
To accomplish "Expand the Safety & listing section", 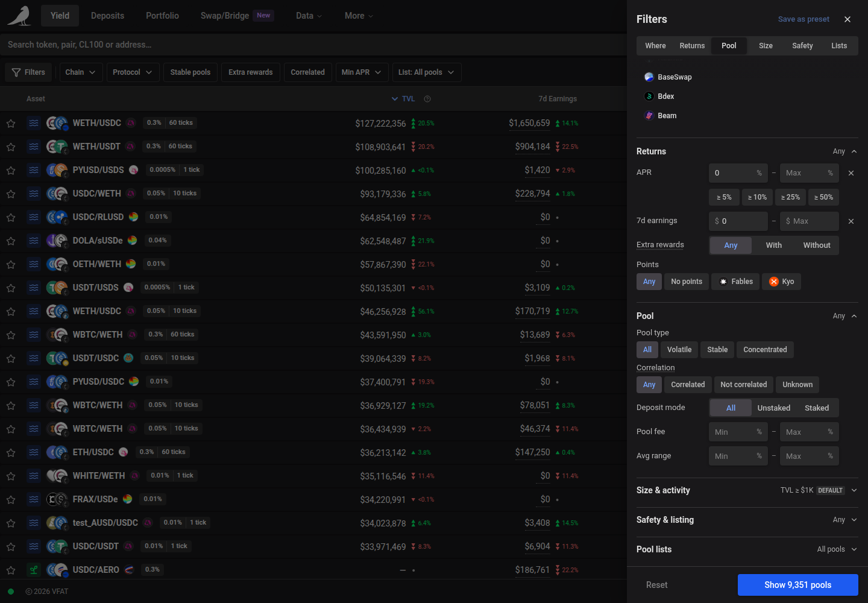I will [x=747, y=520].
